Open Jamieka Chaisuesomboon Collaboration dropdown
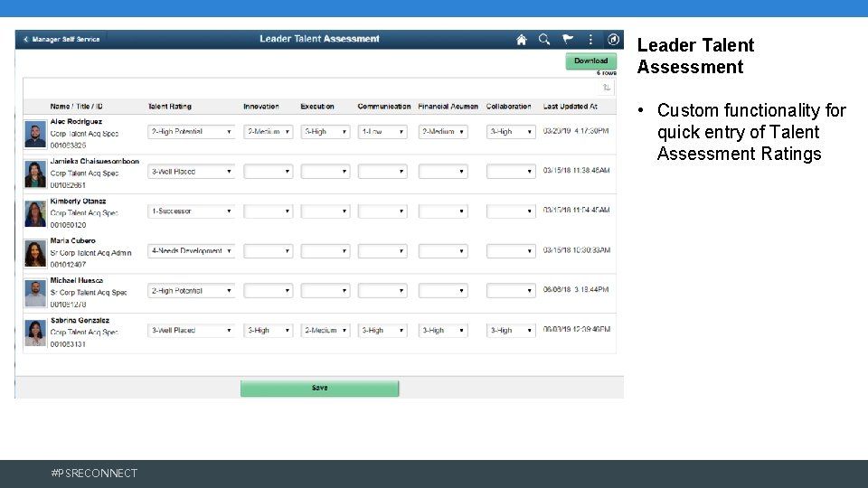 (x=511, y=172)
